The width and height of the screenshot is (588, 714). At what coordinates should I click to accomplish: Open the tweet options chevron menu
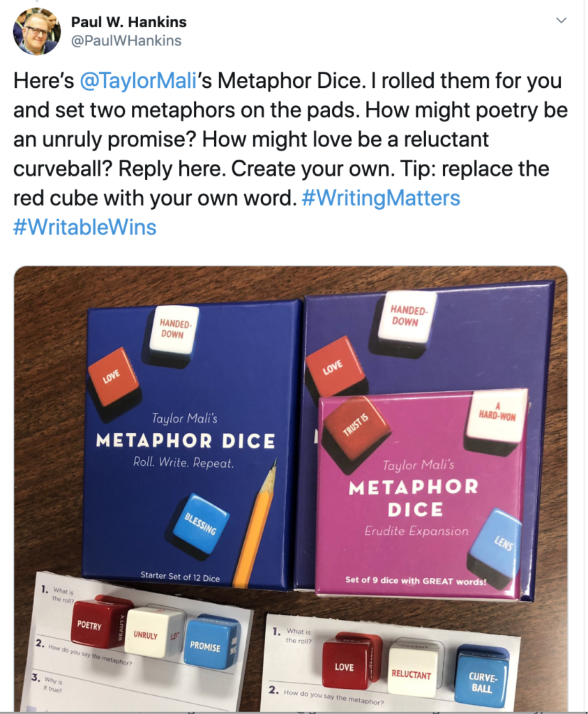click(x=561, y=20)
